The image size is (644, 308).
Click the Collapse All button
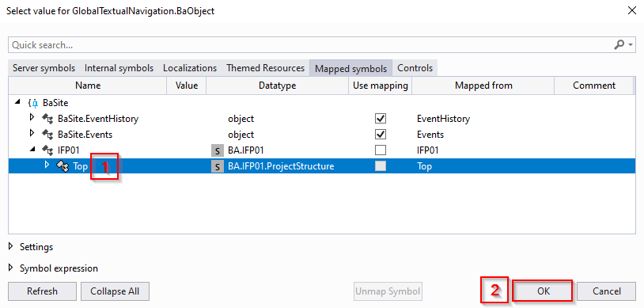(x=115, y=291)
